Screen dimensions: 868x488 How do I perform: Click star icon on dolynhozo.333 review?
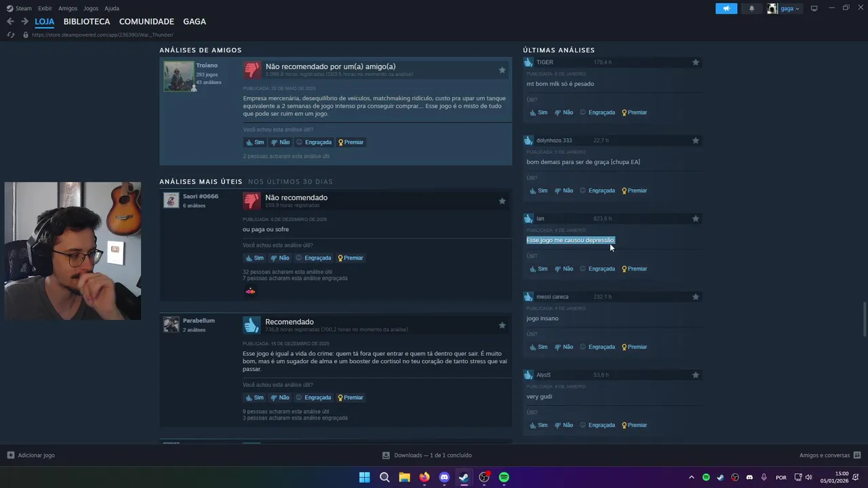[695, 140]
